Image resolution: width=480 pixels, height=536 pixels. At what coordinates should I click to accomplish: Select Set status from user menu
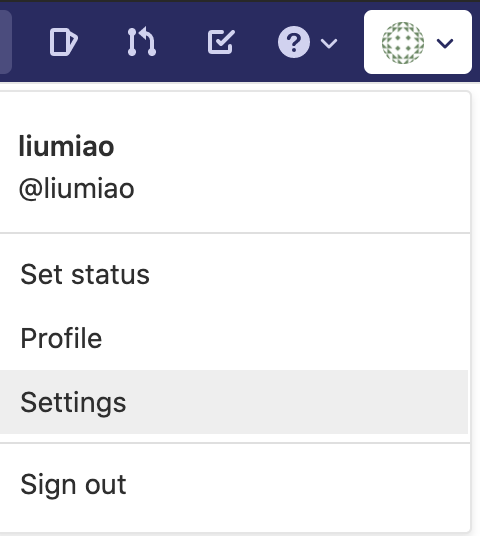pyautogui.click(x=85, y=274)
